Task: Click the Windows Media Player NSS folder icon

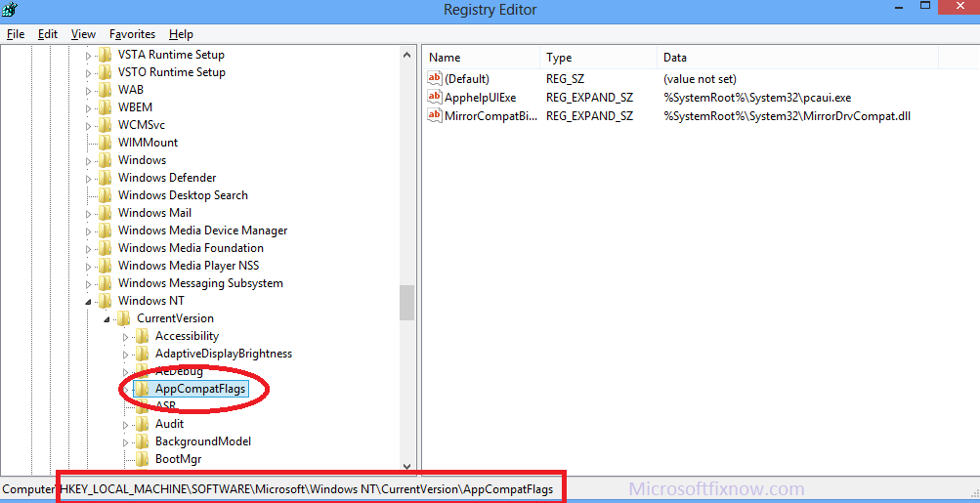Action: click(x=106, y=265)
